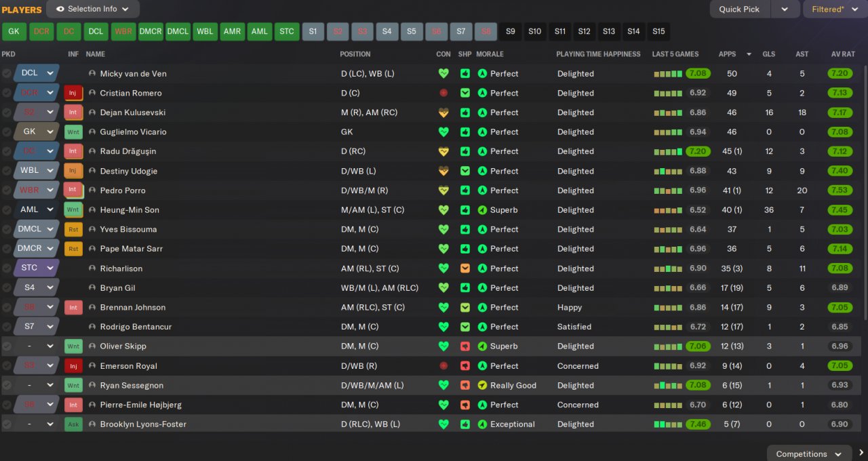This screenshot has width=868, height=461.
Task: Click Destiny Udogie's Inj info badge
Action: click(x=73, y=171)
